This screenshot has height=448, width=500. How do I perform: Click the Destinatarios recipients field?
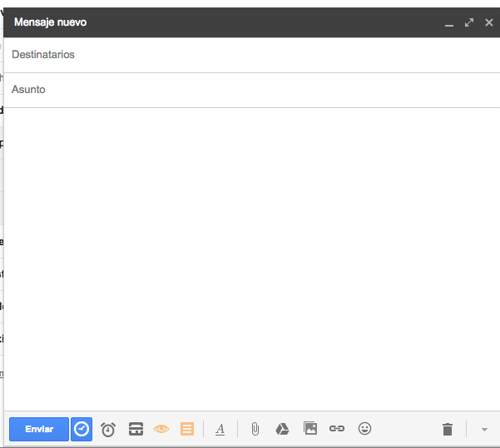252,55
